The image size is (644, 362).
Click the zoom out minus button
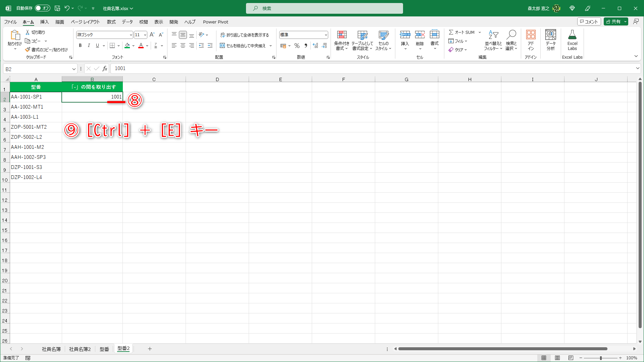[581, 358]
